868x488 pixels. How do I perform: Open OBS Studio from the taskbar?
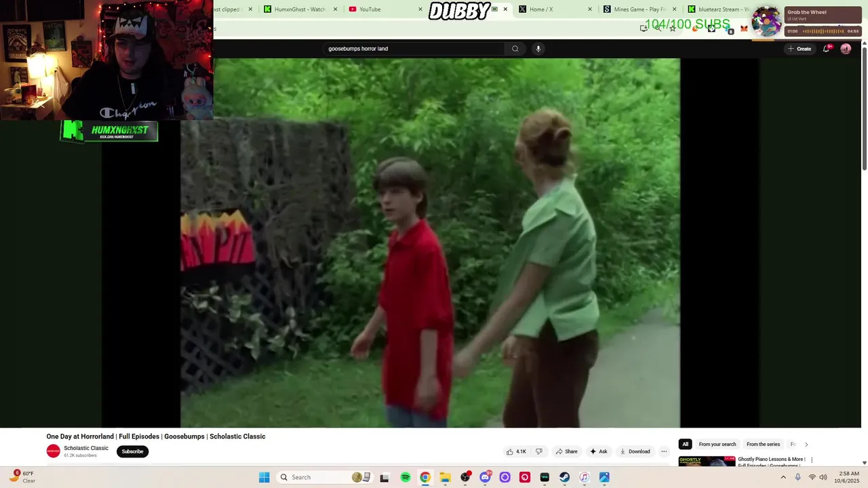pos(465,477)
